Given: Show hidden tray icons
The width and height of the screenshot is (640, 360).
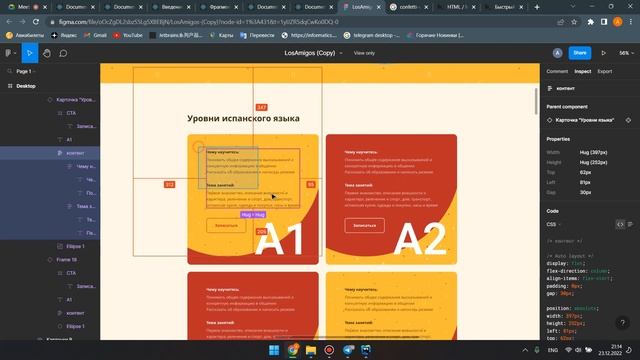Looking at the screenshot, I should click(x=525, y=350).
